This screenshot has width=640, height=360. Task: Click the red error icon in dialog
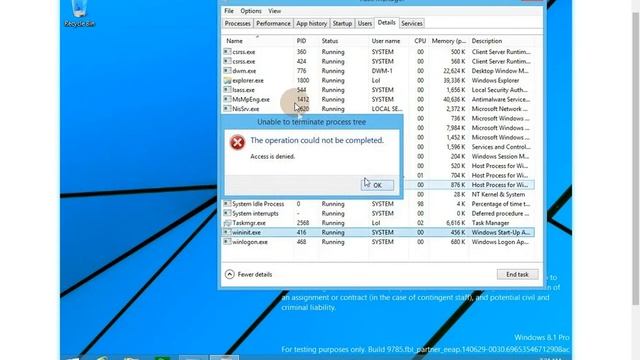tap(237, 142)
